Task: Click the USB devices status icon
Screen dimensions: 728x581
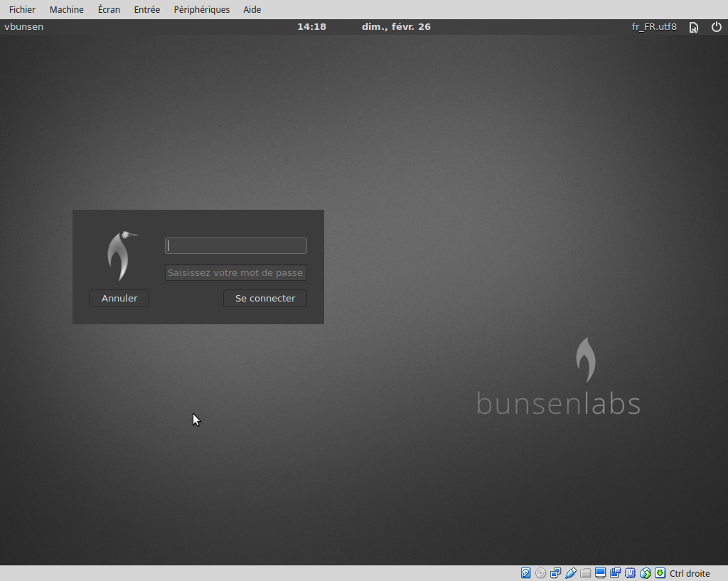Action: [x=571, y=573]
